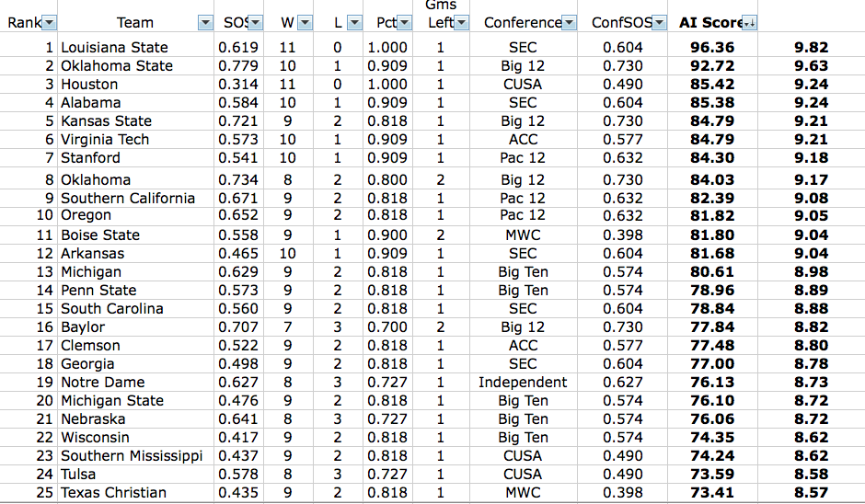Click the Oregon team cell
Screen dimensions: 865x504
click(x=135, y=215)
